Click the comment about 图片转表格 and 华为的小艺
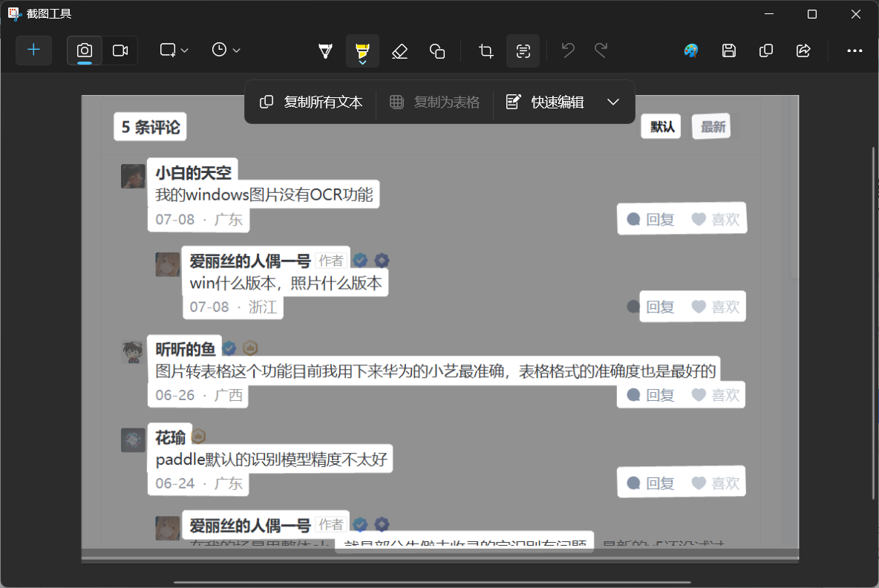The width and height of the screenshot is (879, 588). tap(436, 371)
